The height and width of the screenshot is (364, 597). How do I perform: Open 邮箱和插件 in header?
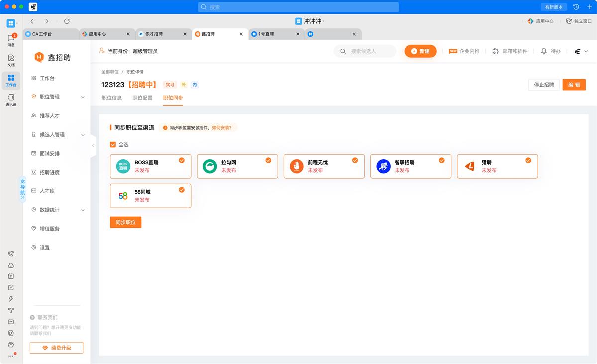click(510, 51)
